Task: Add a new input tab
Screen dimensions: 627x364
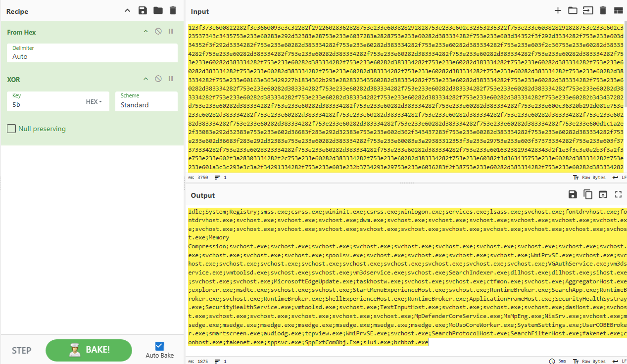Action: 558,11
